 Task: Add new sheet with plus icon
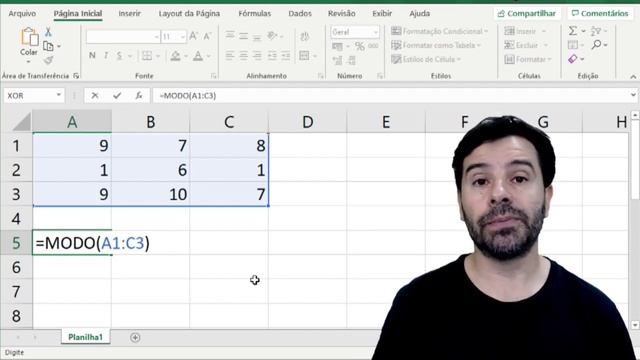coord(135,338)
